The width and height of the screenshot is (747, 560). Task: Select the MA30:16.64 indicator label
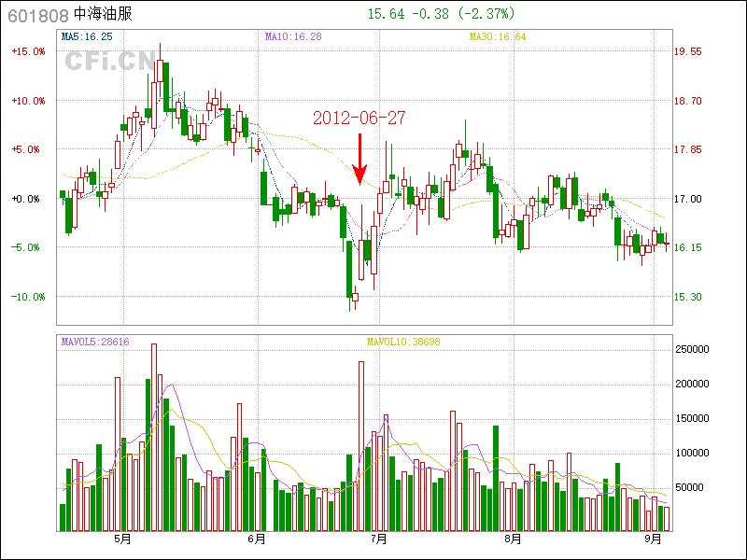[x=497, y=36]
